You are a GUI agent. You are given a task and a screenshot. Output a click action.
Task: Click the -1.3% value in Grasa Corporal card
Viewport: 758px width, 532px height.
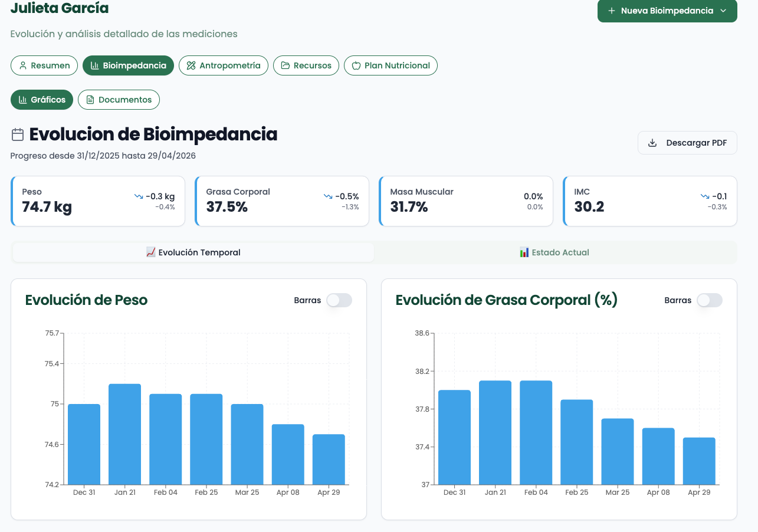coord(350,207)
